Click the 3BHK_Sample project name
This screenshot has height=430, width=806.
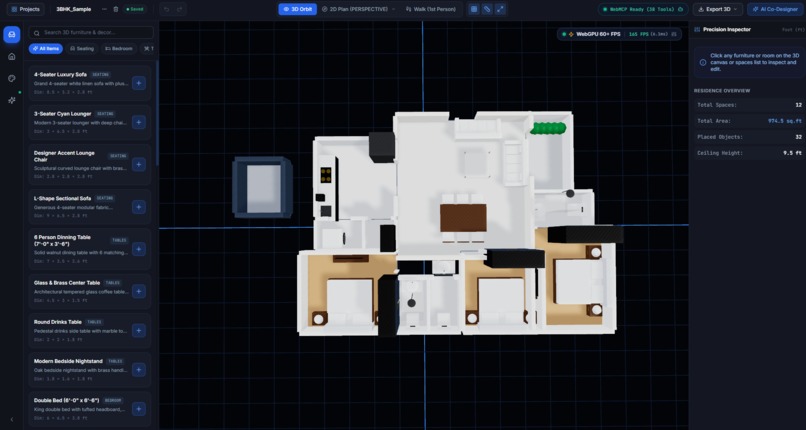click(x=74, y=9)
